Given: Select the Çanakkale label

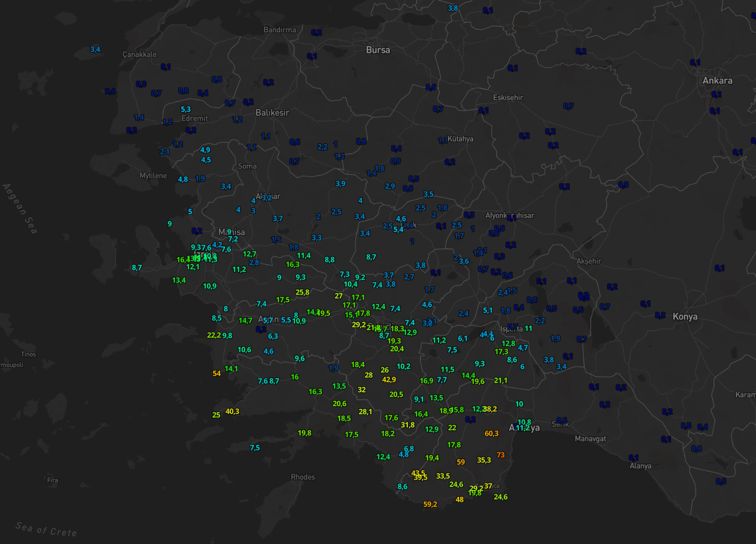Looking at the screenshot, I should point(139,55).
